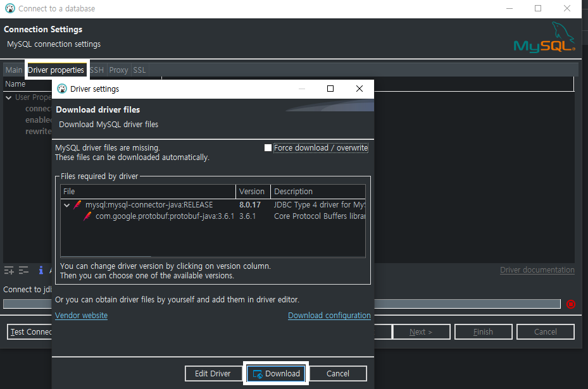Open the SSL tab
This screenshot has height=389, width=588.
pyautogui.click(x=139, y=70)
